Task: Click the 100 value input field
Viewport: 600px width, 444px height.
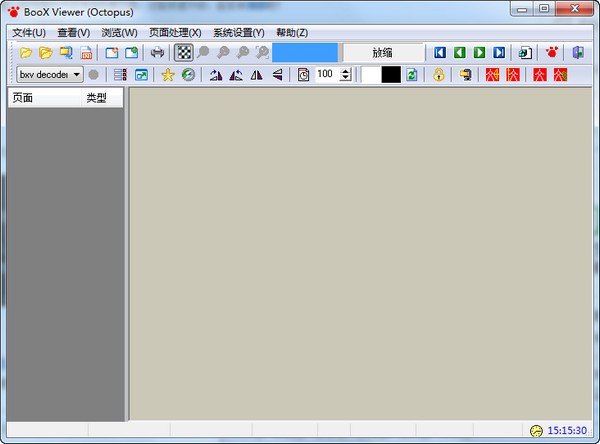Action: [326, 75]
